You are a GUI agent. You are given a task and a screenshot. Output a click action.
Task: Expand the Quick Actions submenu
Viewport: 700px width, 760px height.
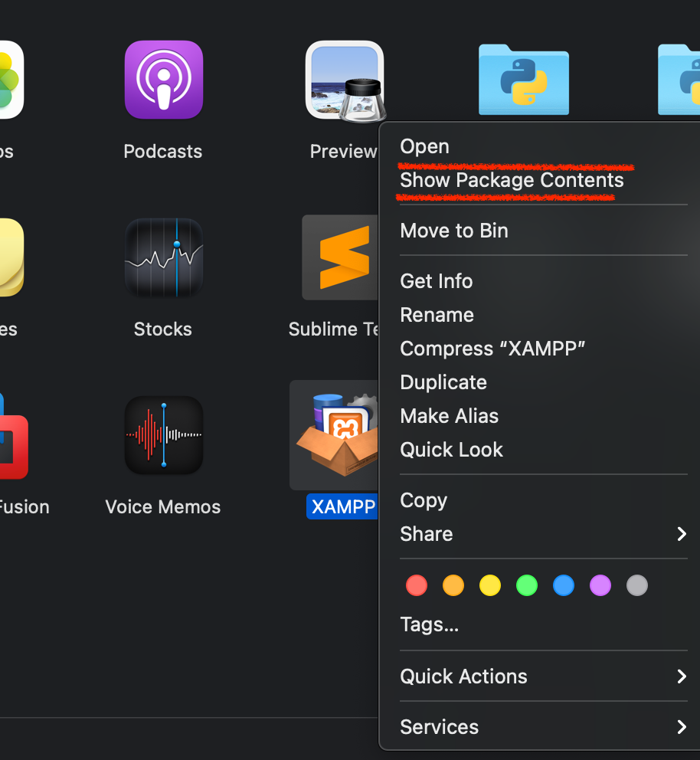(x=544, y=676)
